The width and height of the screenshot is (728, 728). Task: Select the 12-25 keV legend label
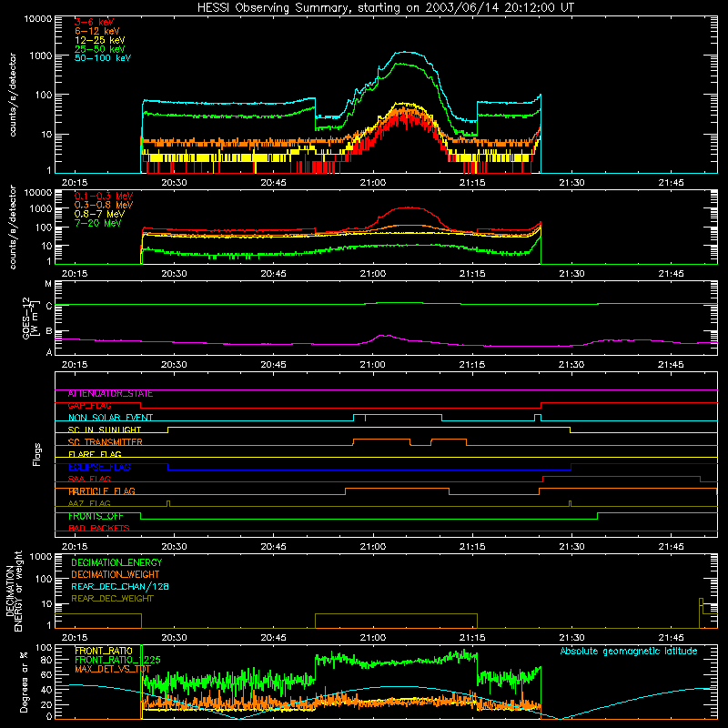(99, 40)
